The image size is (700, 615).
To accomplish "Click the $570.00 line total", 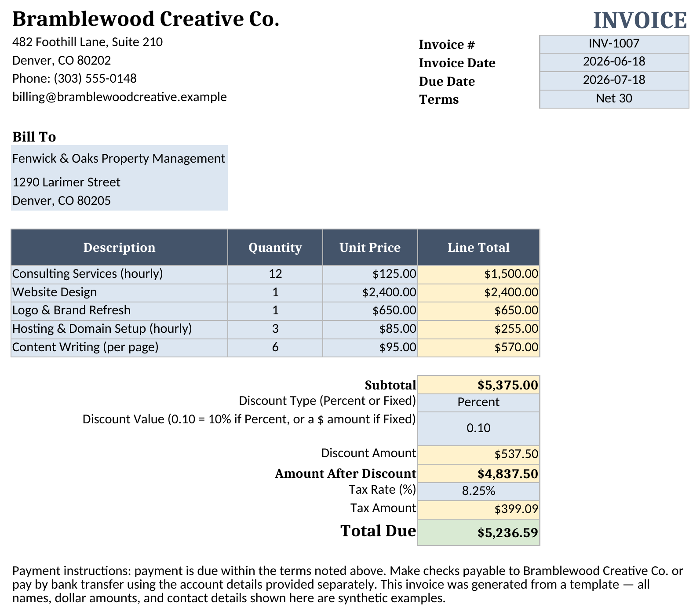I will (x=478, y=348).
